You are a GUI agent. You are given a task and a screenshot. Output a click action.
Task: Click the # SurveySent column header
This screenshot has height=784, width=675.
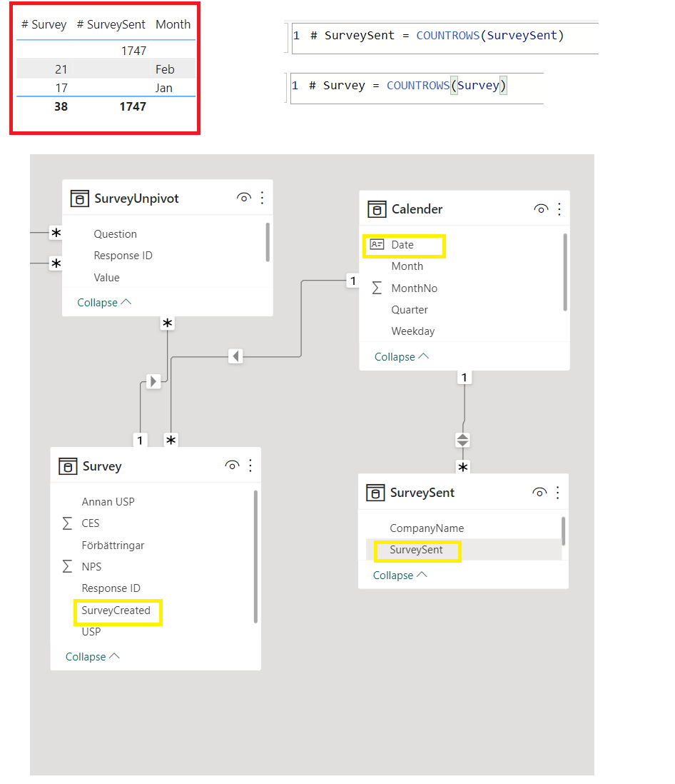click(111, 24)
